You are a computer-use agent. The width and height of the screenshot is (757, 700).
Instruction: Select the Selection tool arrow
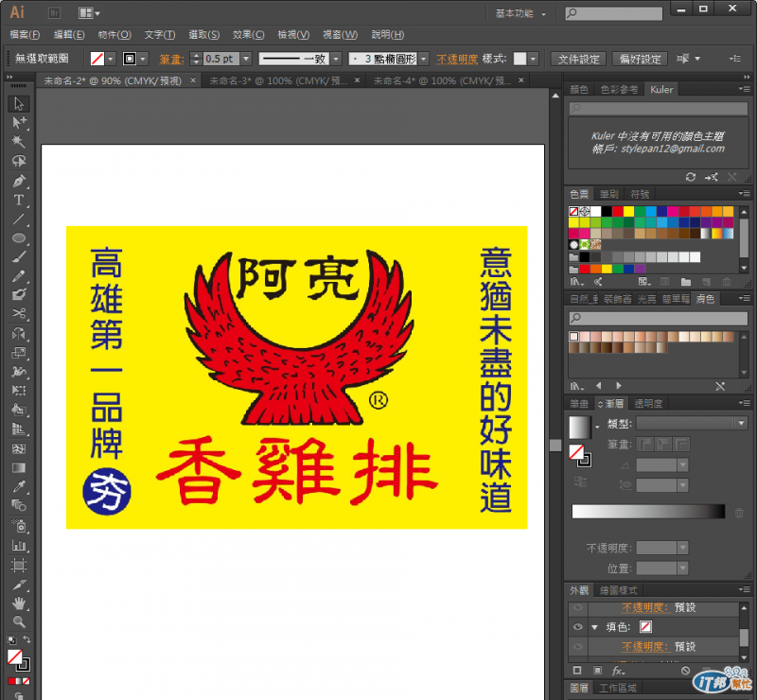pos(18,104)
